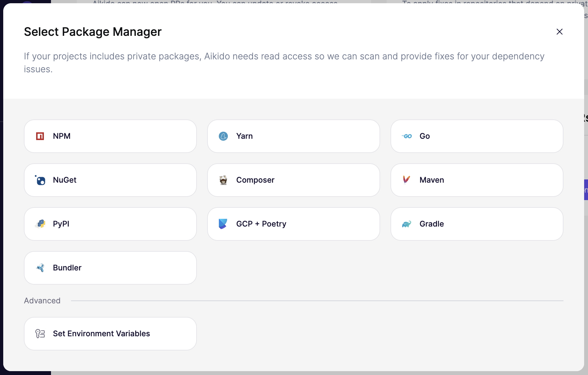Image resolution: width=588 pixels, height=375 pixels.
Task: Select the Yarn package manager option
Action: point(294,136)
